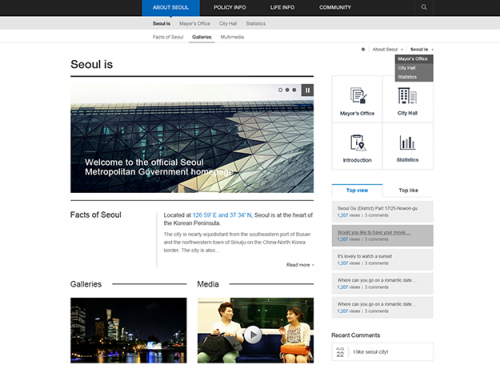
Task: Select the third slideshow indicator dot
Action: (294, 90)
